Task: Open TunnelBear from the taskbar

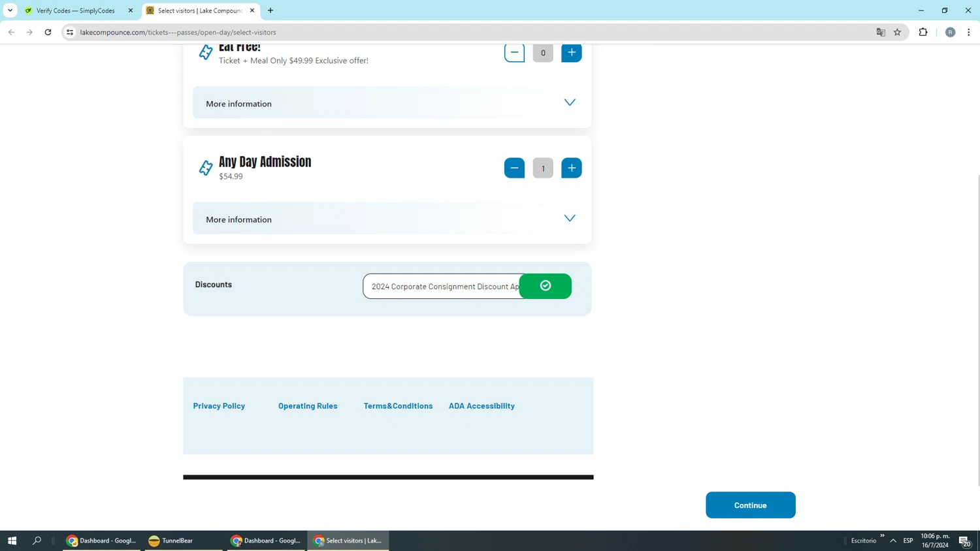Action: click(x=184, y=541)
